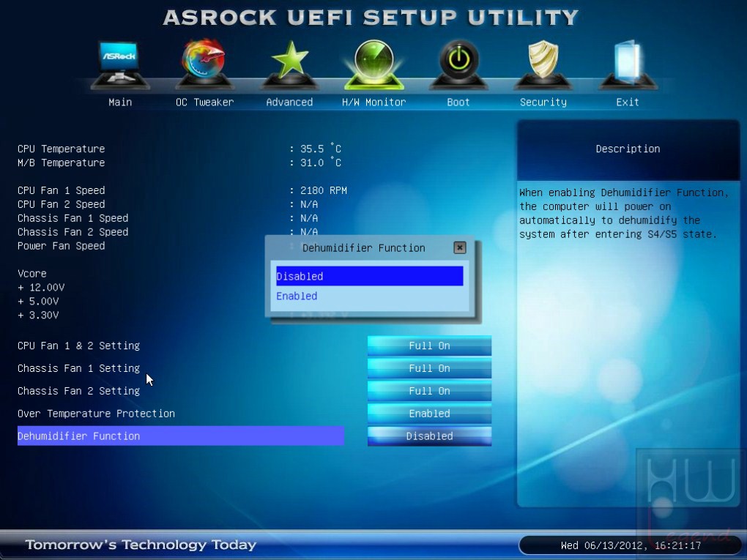Click the Dehumidifier Function popup title
Viewport: 747px width, 560px height.
(x=363, y=247)
